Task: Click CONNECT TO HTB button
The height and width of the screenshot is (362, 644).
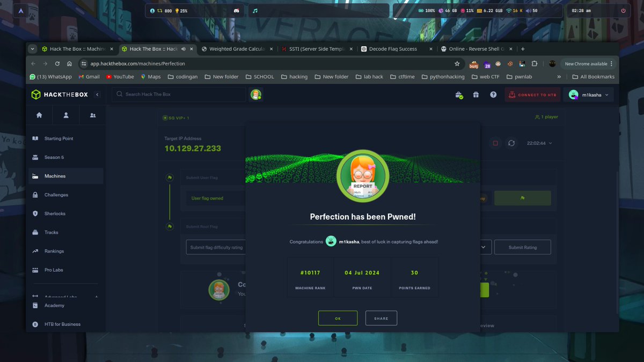Action: (532, 95)
